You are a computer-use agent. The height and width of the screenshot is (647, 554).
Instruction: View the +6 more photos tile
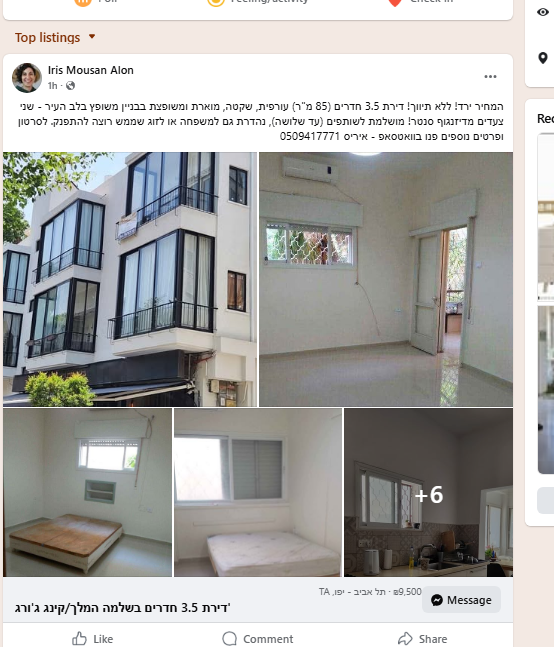[x=429, y=493]
